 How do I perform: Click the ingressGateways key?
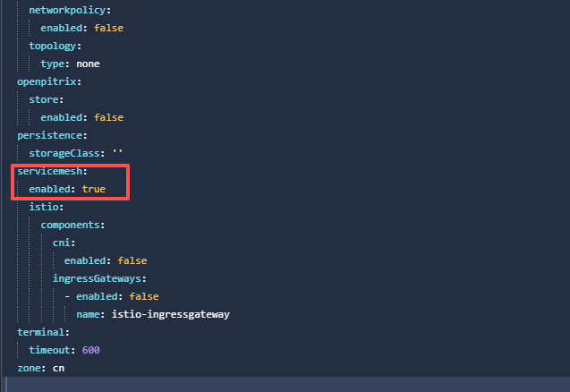pyautogui.click(x=99, y=278)
